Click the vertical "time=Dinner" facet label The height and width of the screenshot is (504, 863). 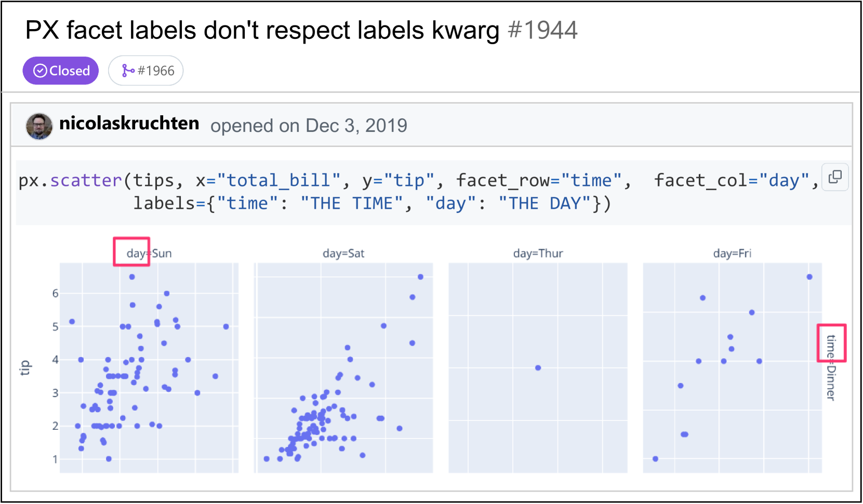831,367
